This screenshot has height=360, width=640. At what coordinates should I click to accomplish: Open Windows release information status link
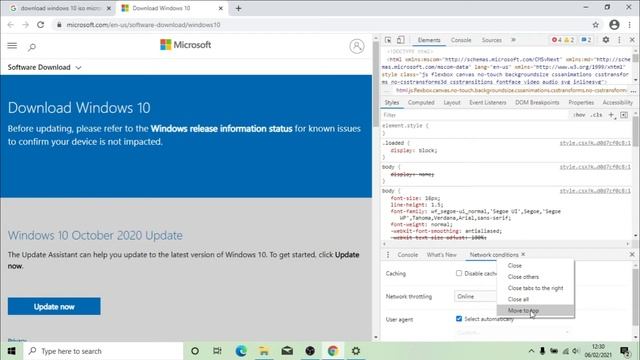(x=222, y=129)
